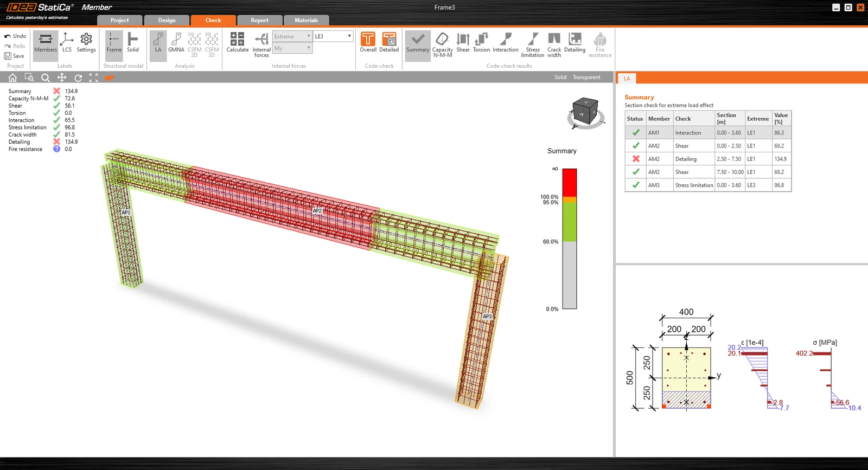Toggle the LCS labels display
868x470 pixels.
[67, 43]
